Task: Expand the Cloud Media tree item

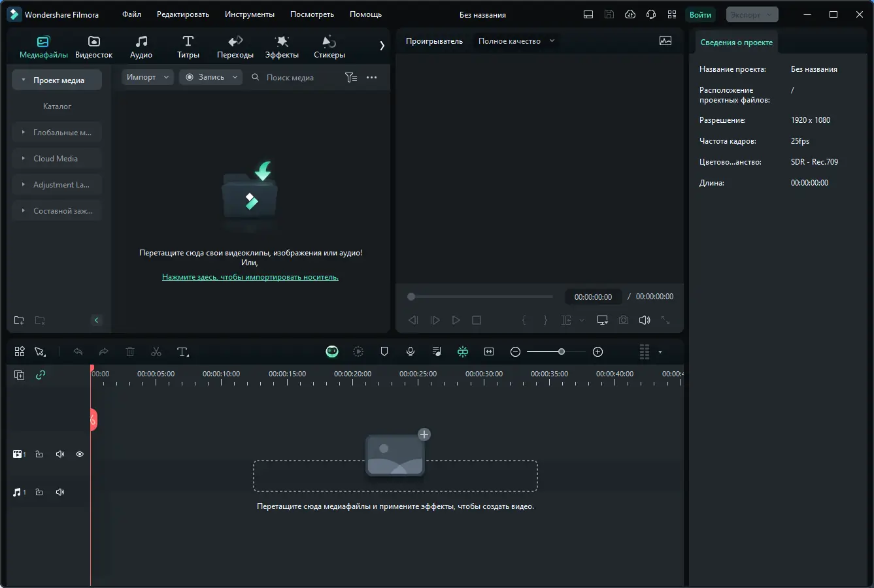Action: coord(57,159)
